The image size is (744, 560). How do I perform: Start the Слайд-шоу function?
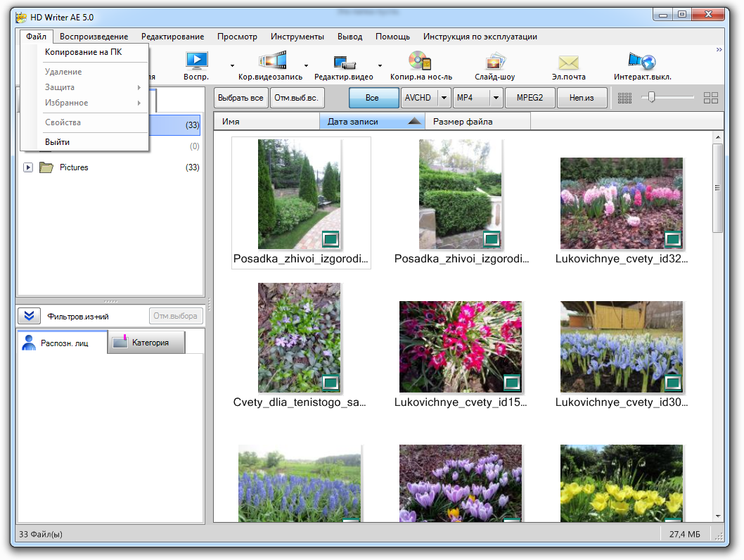pos(494,62)
